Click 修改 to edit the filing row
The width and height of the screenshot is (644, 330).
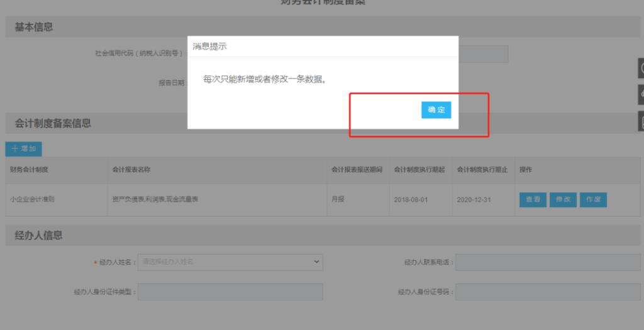tap(563, 199)
